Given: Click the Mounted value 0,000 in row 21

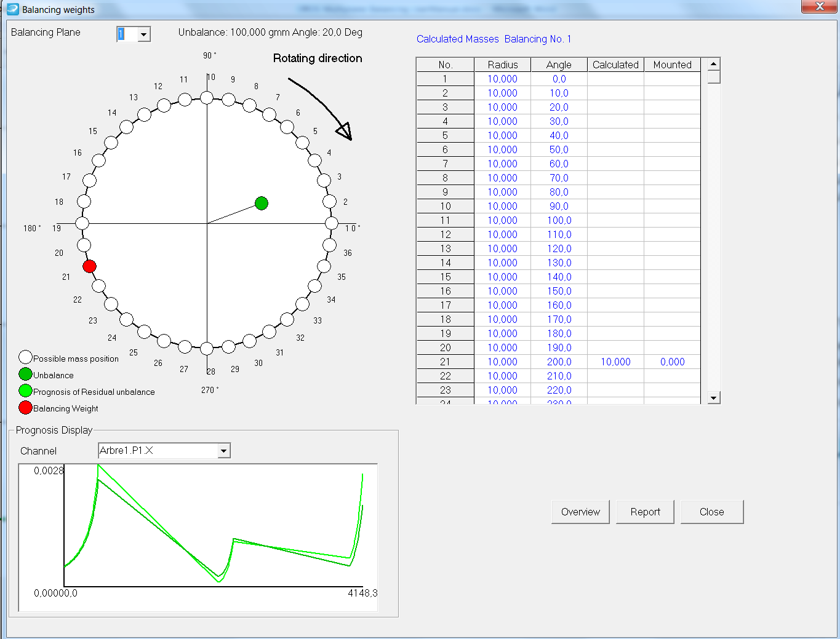Looking at the screenshot, I should coord(672,362).
